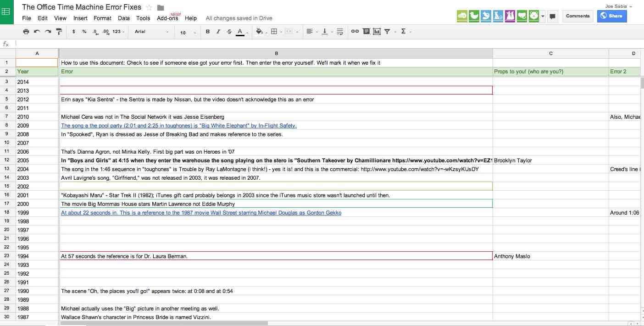The height and width of the screenshot is (326, 644).
Task: Open the font size dropdown
Action: pyautogui.click(x=188, y=32)
